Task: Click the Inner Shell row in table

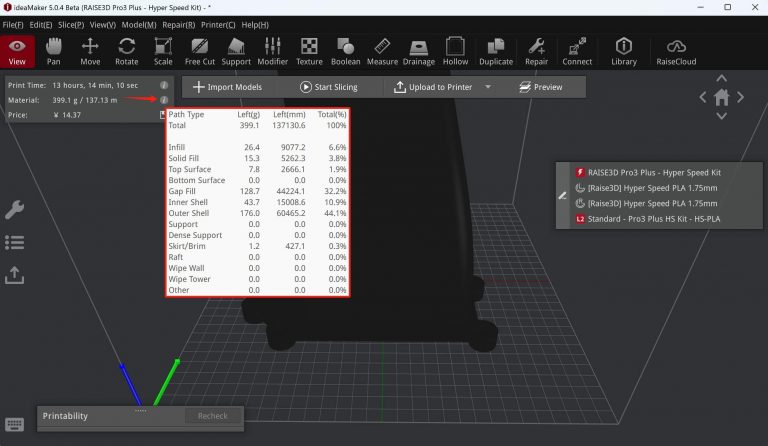Action: (257, 202)
